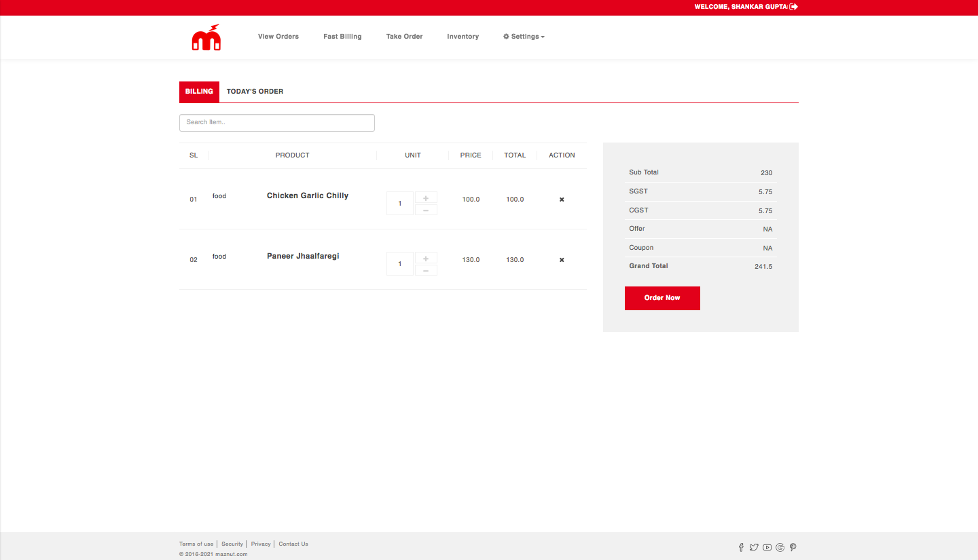The image size is (978, 560).
Task: Remove Paneer Jhaalfaregi with its x icon
Action: point(562,260)
